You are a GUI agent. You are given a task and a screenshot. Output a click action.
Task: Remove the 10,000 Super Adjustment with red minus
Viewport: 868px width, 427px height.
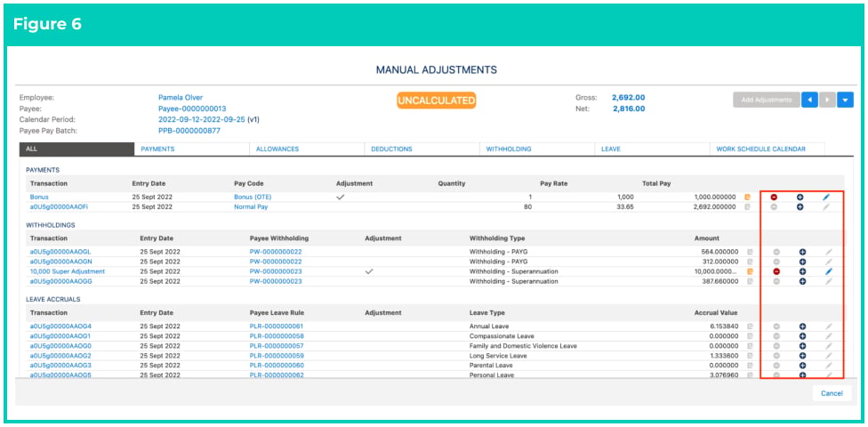pos(776,272)
